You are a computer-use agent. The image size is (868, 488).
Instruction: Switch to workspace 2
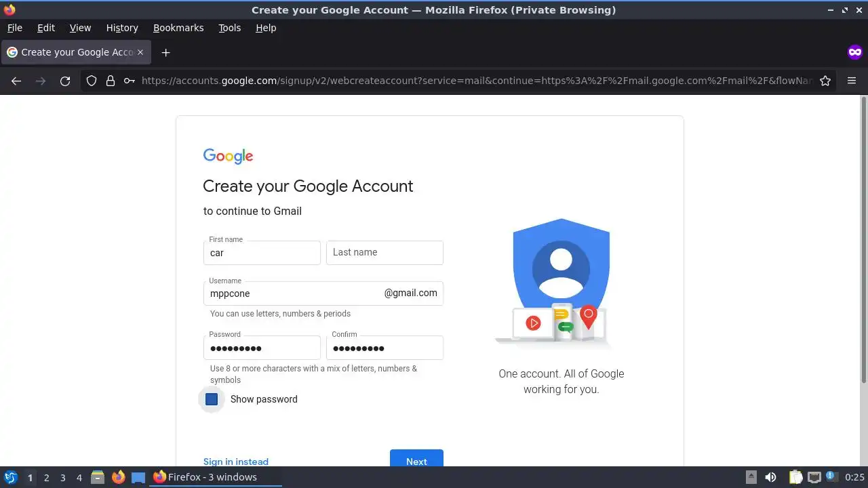point(46,478)
